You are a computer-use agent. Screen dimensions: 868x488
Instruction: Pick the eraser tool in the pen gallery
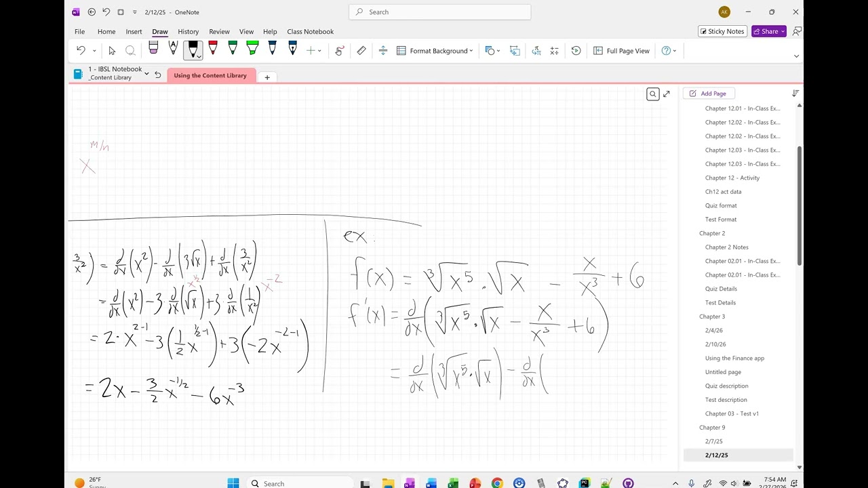point(153,49)
